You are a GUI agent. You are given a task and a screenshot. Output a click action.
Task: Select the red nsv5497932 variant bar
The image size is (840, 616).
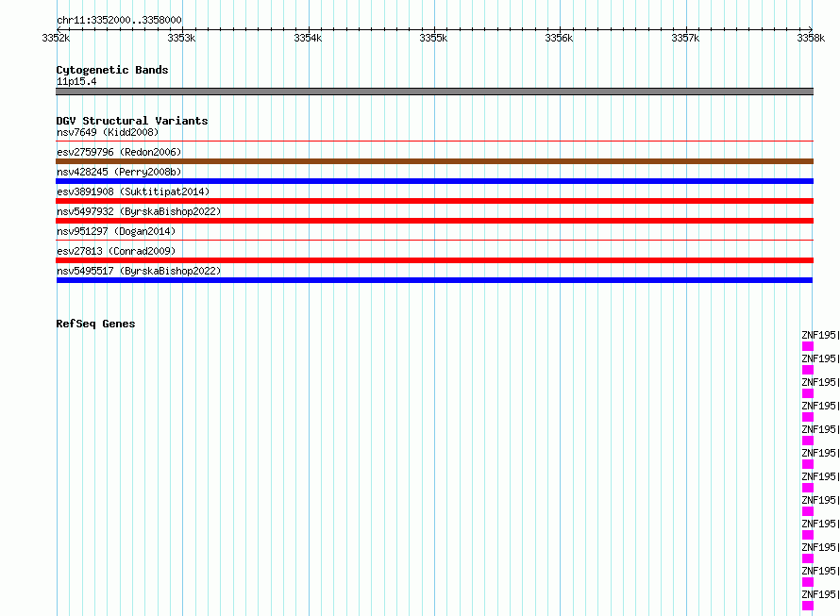tap(434, 221)
